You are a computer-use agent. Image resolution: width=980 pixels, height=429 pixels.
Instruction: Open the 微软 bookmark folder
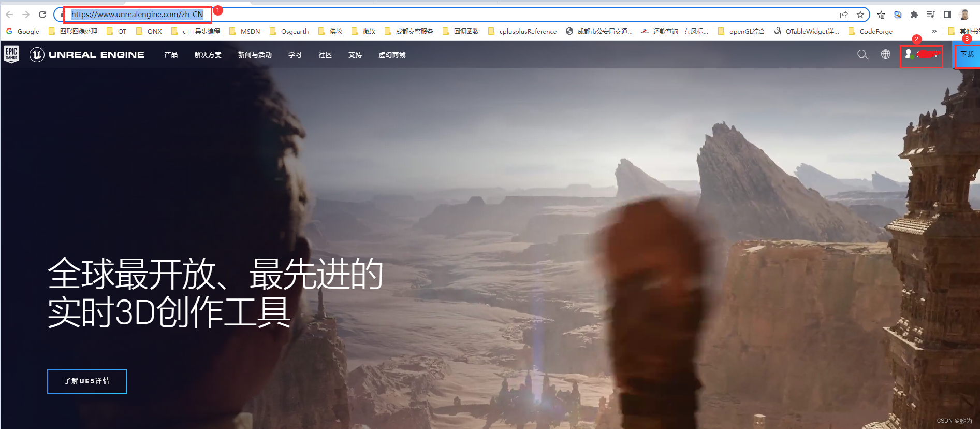[363, 31]
